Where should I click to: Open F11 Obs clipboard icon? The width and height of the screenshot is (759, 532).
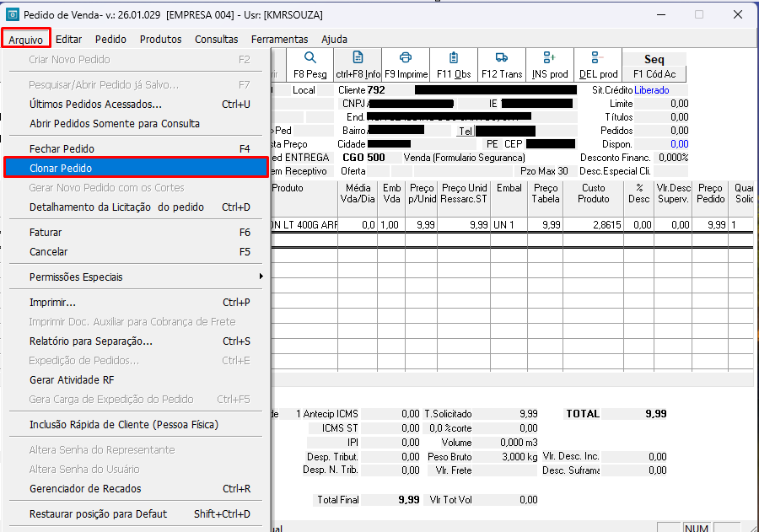(x=454, y=57)
